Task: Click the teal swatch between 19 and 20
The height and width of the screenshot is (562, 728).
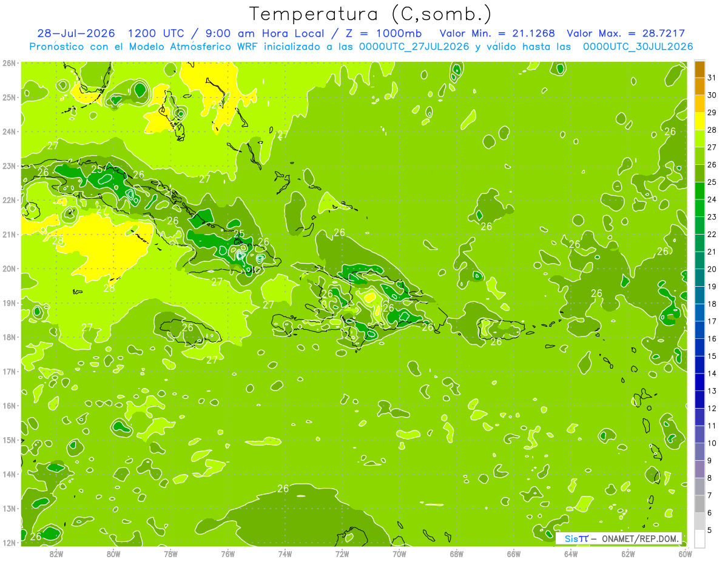Action: coord(699,278)
